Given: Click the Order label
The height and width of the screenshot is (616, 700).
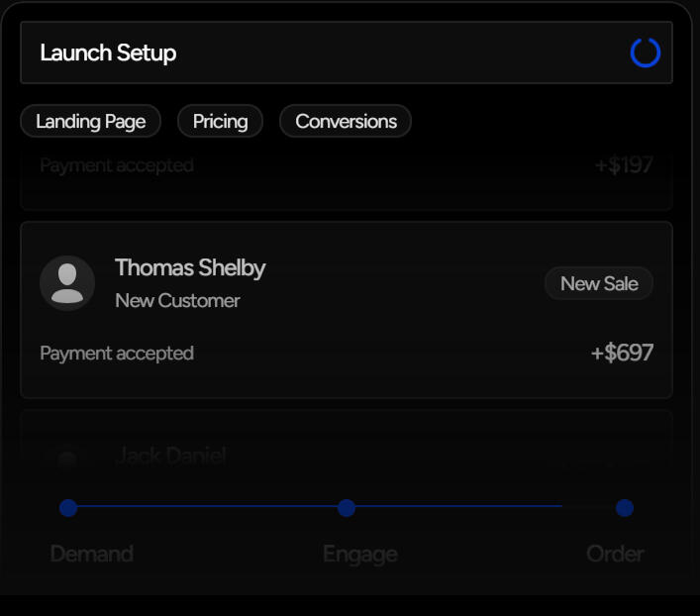Looking at the screenshot, I should pos(615,554).
